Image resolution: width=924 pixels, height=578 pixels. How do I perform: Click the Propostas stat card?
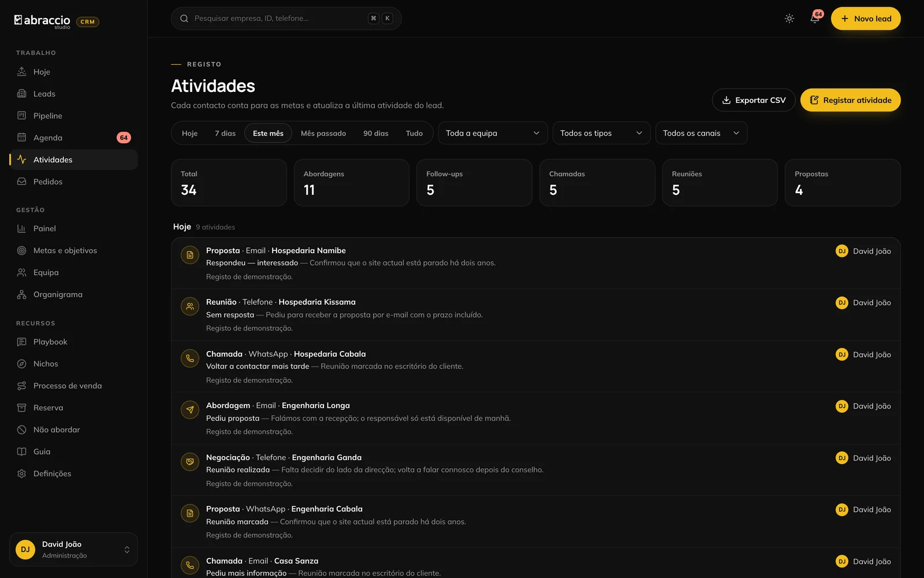pos(843,183)
